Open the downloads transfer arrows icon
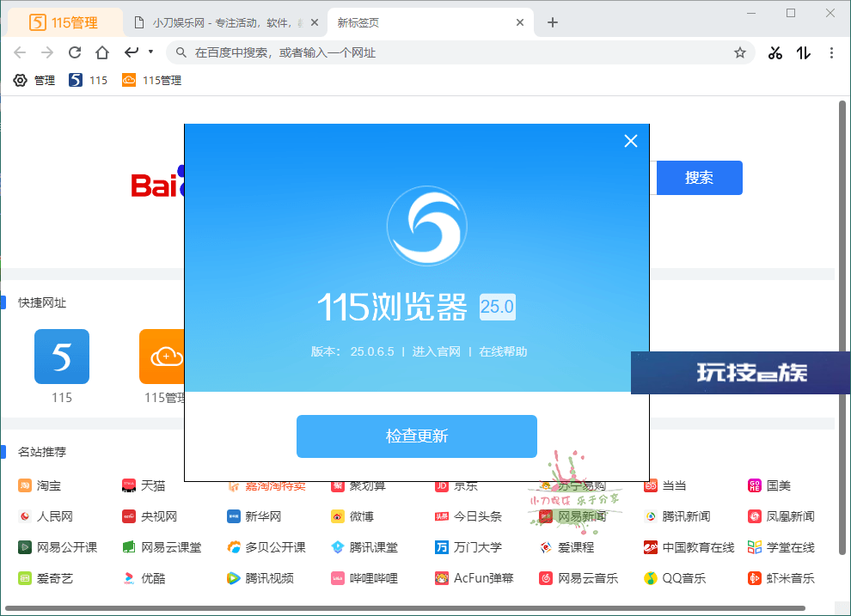This screenshot has width=851, height=616. click(x=803, y=52)
